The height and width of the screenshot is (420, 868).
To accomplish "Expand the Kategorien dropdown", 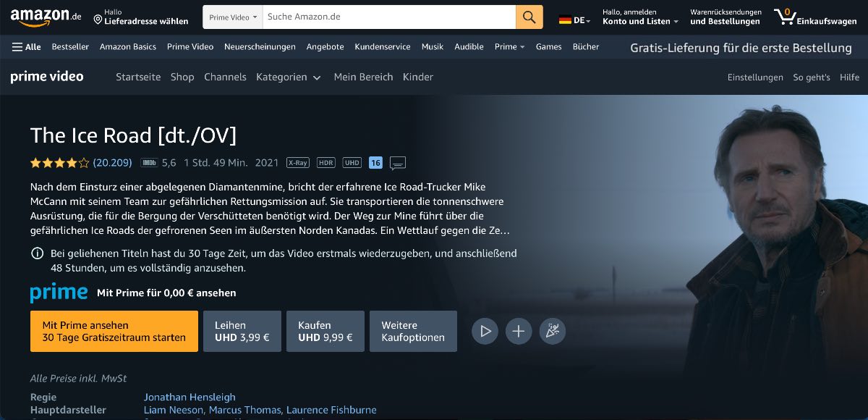I will pos(289,77).
